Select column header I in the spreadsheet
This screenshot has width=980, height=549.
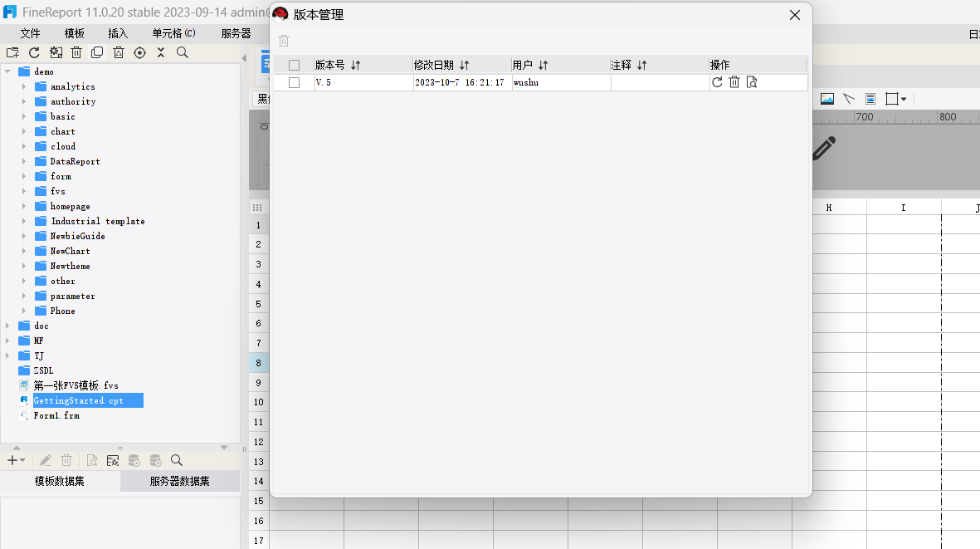coord(904,208)
